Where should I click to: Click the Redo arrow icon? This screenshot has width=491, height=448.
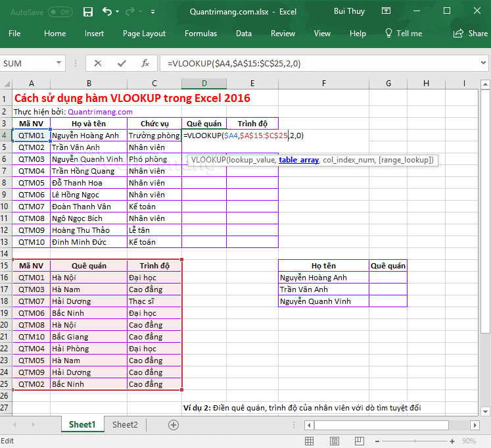pyautogui.click(x=130, y=12)
